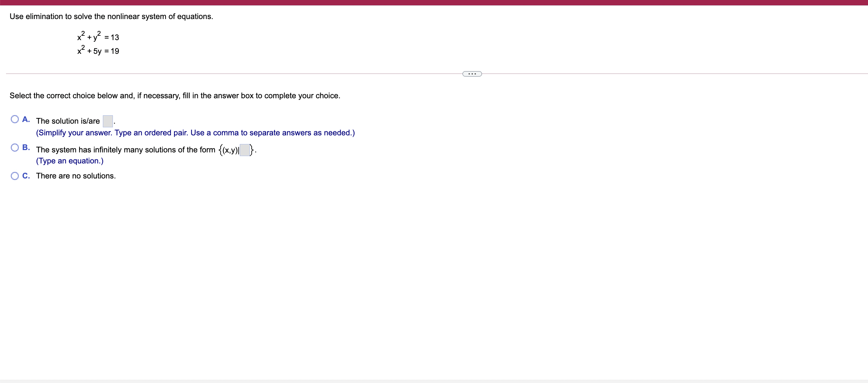The height and width of the screenshot is (383, 868).
Task: Click the '(Type an equation.)' hint
Action: [70, 161]
